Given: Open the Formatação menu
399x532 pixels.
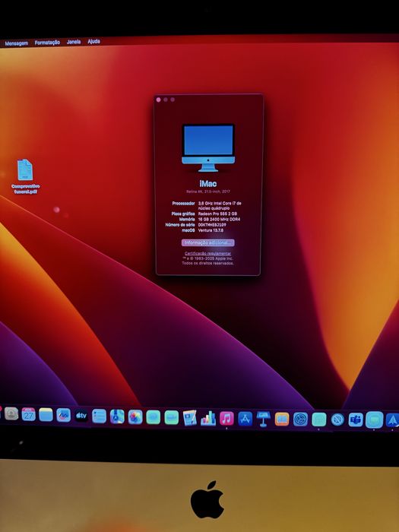Looking at the screenshot, I should pos(47,43).
